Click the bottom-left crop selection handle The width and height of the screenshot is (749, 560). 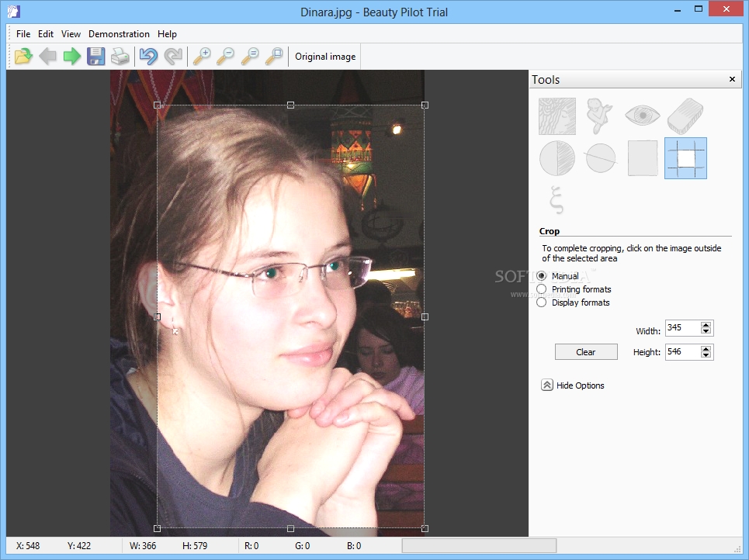click(157, 528)
